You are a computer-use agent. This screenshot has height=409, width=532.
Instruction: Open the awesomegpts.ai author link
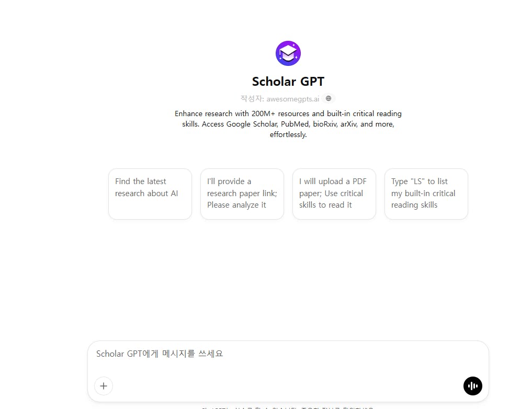292,99
